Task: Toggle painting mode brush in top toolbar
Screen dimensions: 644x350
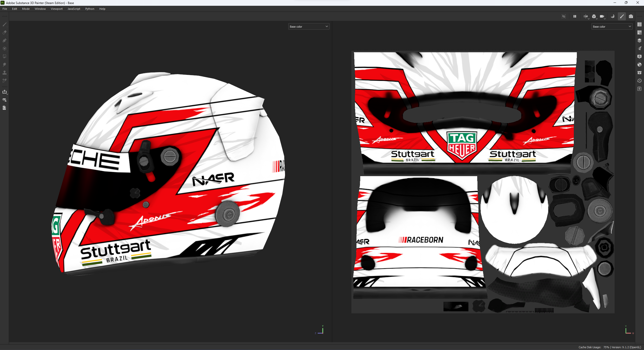Action: tap(622, 16)
